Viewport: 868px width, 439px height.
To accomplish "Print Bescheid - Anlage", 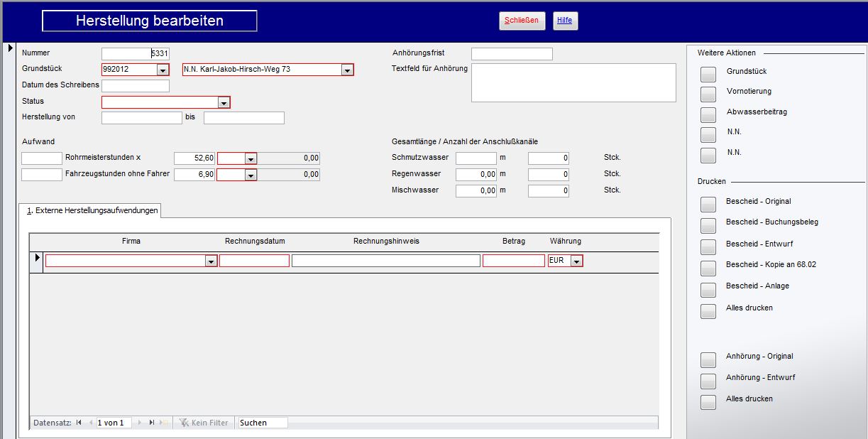I will point(708,290).
